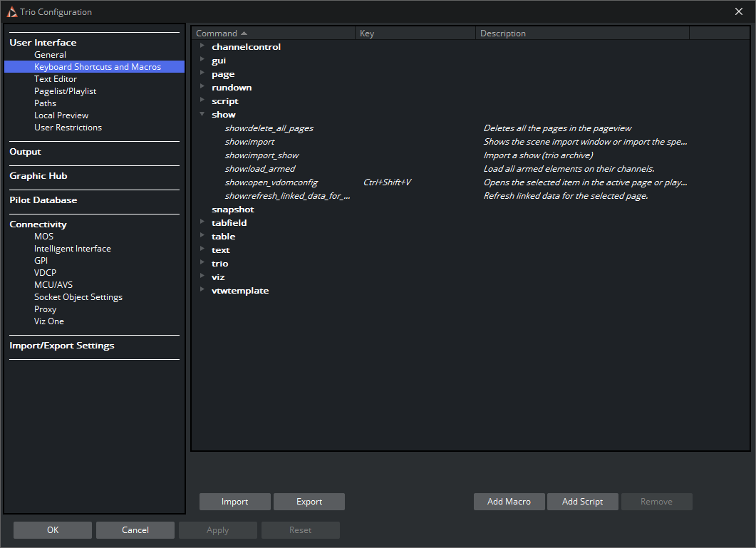Expand the vtwtemplate command group
This screenshot has width=756, height=548.
[202, 290]
